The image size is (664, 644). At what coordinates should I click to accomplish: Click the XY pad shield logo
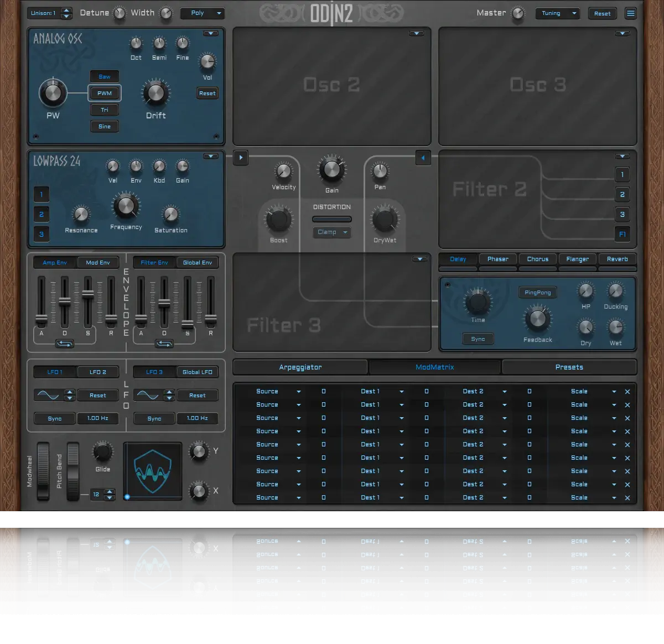(x=153, y=471)
